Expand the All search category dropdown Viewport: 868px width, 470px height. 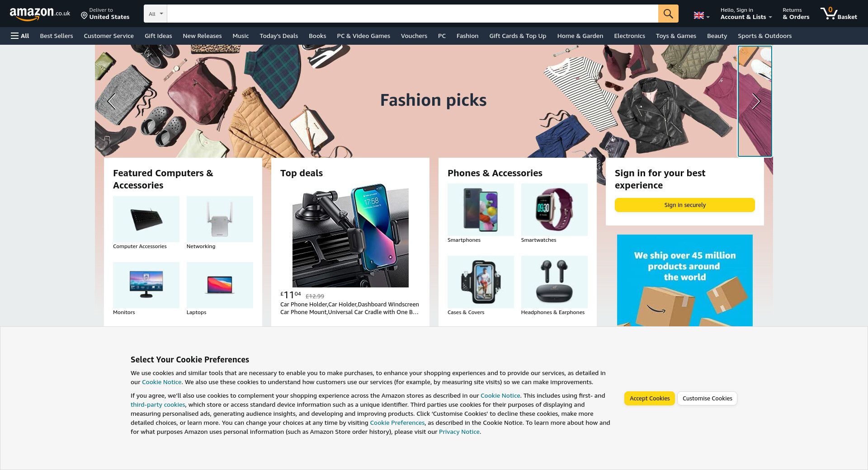pyautogui.click(x=156, y=14)
